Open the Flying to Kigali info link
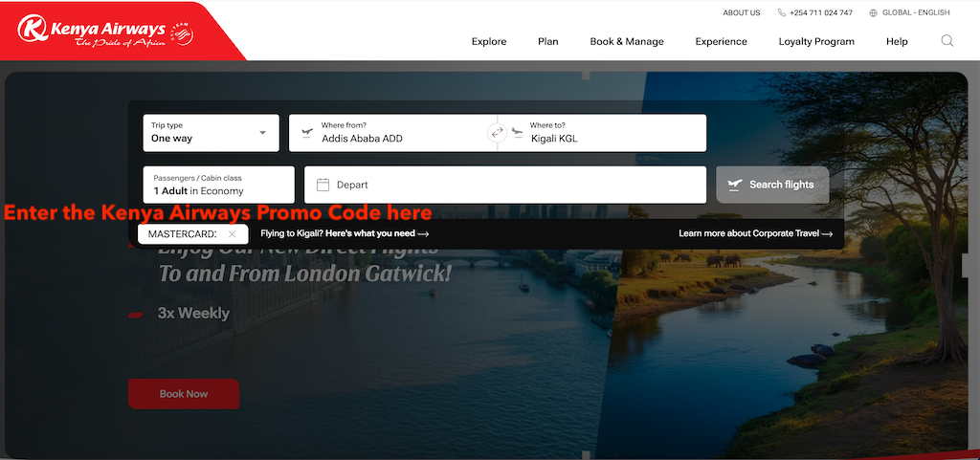980x460 pixels. (344, 233)
